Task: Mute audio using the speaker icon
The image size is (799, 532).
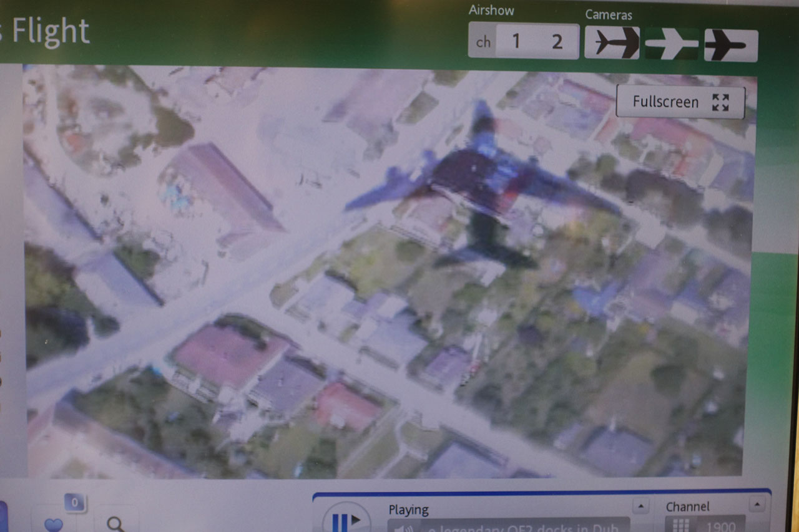Action: pyautogui.click(x=403, y=527)
